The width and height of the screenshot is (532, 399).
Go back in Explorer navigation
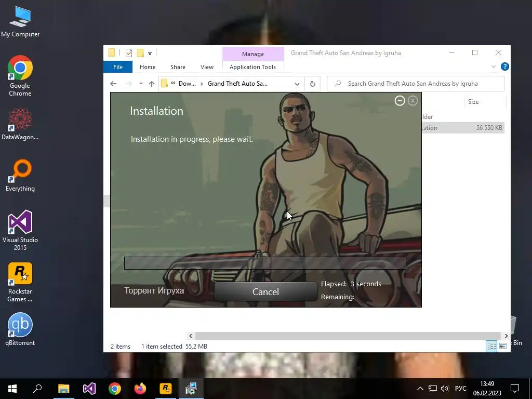[x=113, y=84]
